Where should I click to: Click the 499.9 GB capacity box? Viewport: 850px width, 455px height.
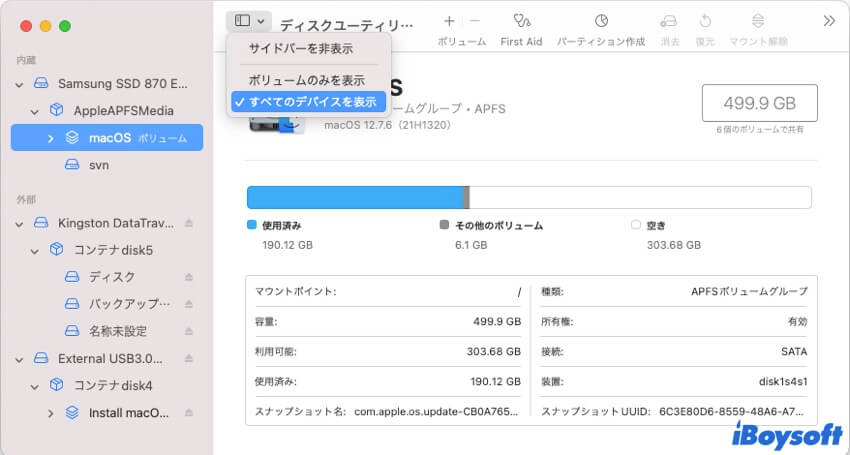click(759, 103)
